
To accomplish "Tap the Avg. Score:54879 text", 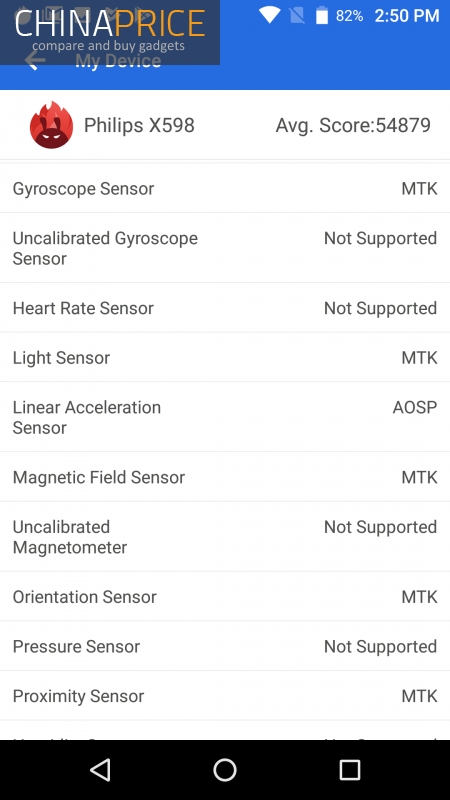I will tap(353, 126).
